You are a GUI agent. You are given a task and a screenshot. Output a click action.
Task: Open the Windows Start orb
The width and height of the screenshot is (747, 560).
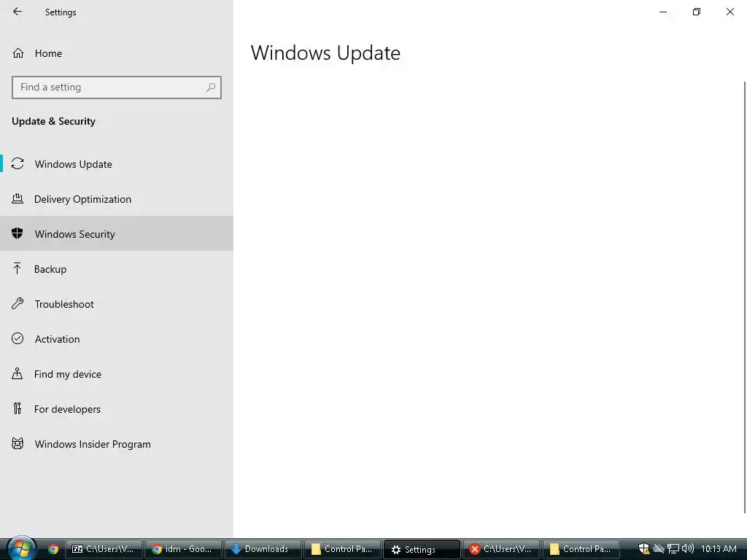pyautogui.click(x=21, y=548)
